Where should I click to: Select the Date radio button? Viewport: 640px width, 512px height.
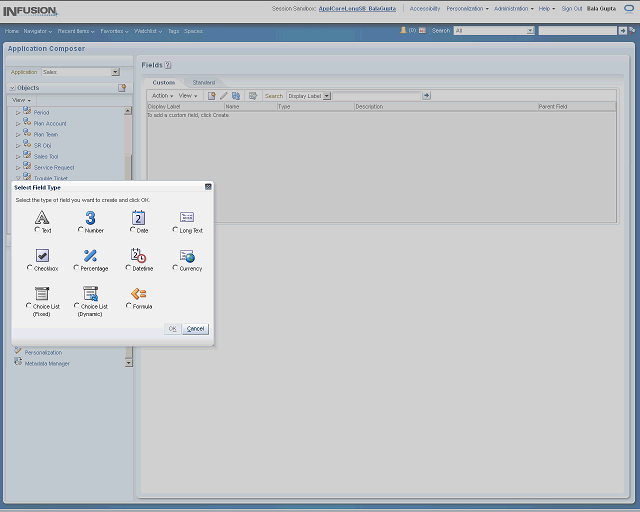132,230
